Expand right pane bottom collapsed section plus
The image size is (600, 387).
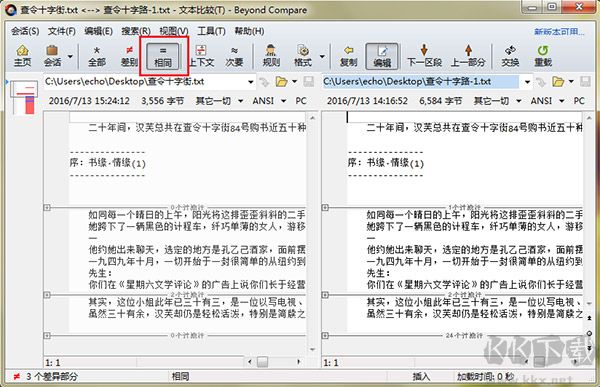tap(325, 336)
